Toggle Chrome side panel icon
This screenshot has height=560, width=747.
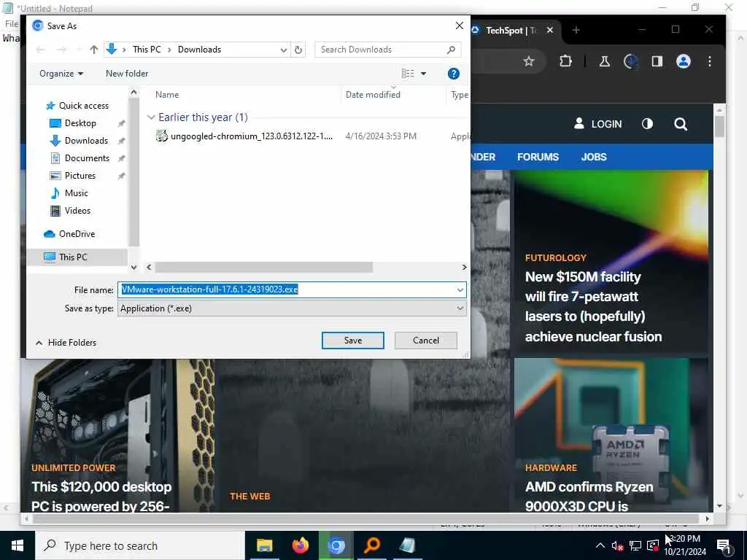click(657, 61)
